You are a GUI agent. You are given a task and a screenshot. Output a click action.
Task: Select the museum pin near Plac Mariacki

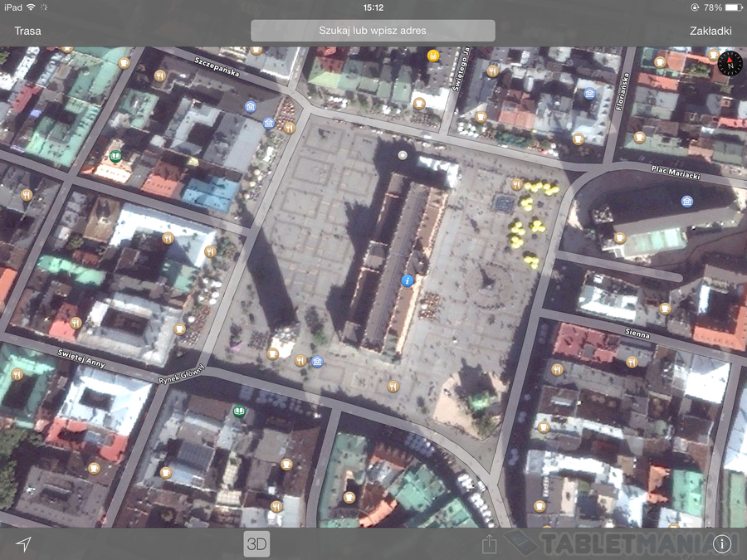(x=686, y=201)
